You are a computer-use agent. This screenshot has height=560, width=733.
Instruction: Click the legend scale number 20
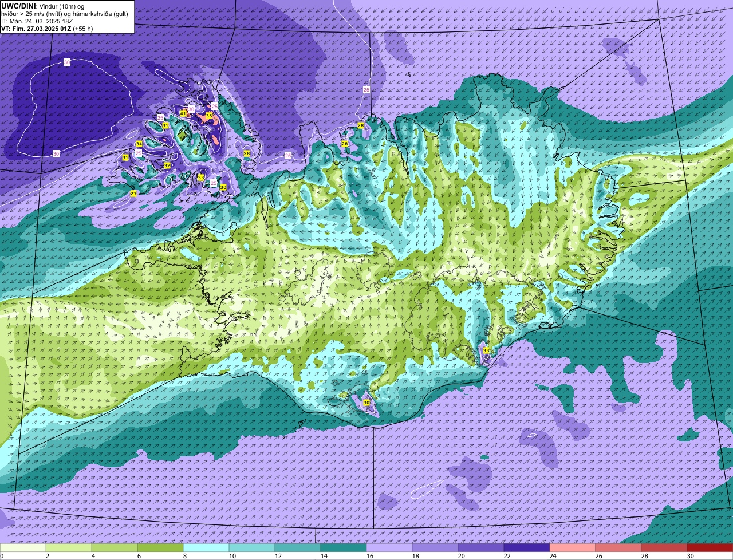(x=462, y=556)
